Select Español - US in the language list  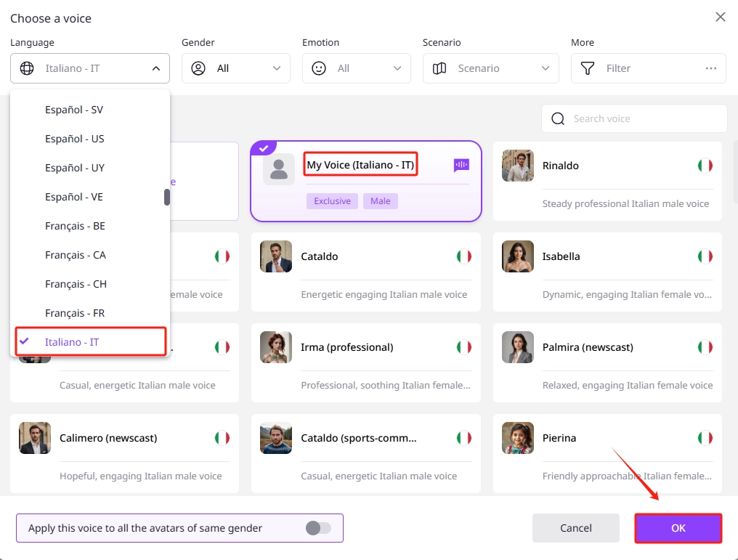tap(75, 139)
